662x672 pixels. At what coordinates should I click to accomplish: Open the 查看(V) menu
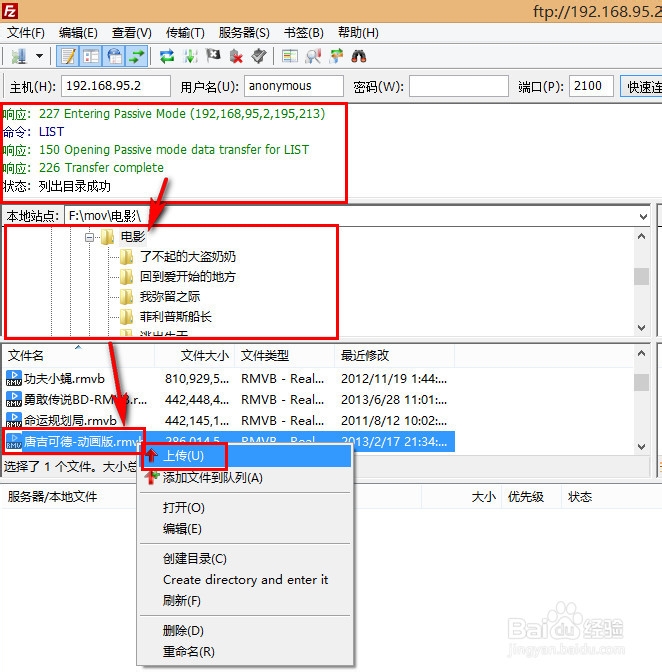pyautogui.click(x=132, y=33)
